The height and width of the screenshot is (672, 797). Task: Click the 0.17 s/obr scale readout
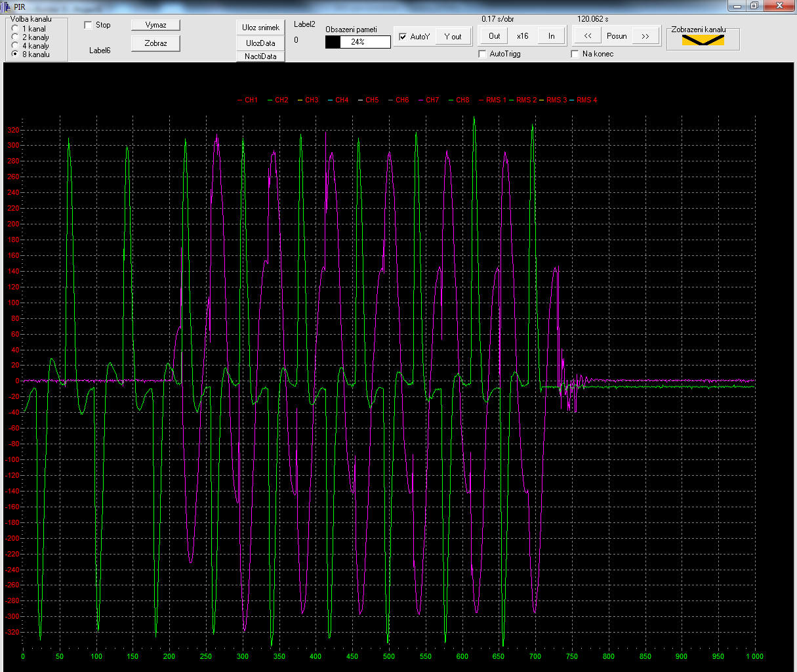[498, 19]
